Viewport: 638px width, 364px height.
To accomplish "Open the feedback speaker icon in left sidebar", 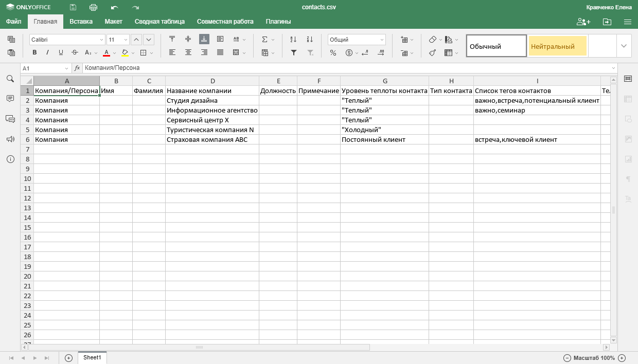I will [x=10, y=139].
